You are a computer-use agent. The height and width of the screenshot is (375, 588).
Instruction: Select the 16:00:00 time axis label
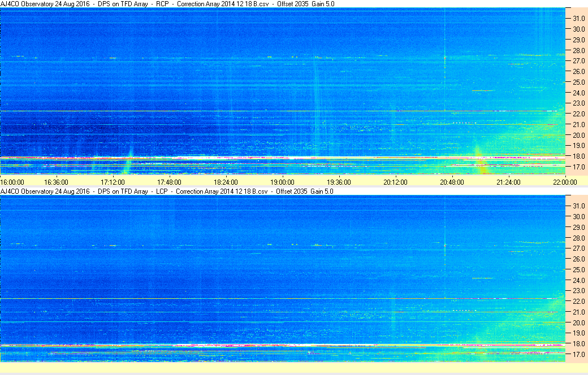pyautogui.click(x=12, y=182)
